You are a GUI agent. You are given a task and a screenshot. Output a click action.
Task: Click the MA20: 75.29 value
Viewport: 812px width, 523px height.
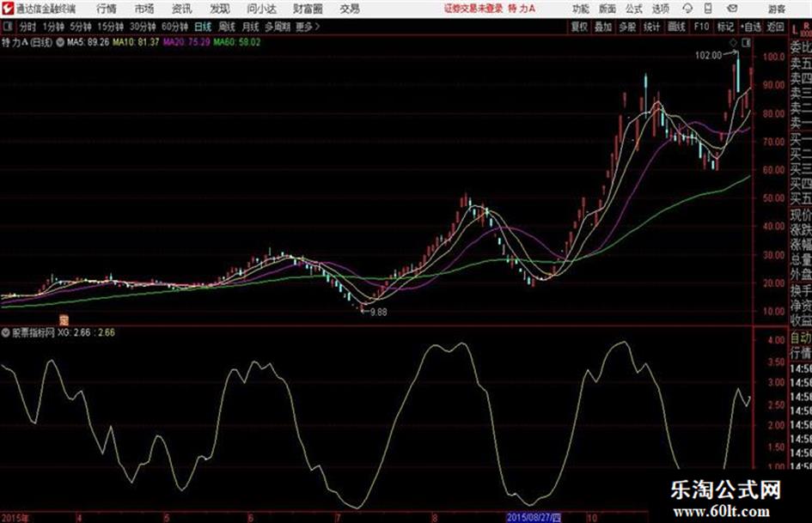[x=186, y=42]
